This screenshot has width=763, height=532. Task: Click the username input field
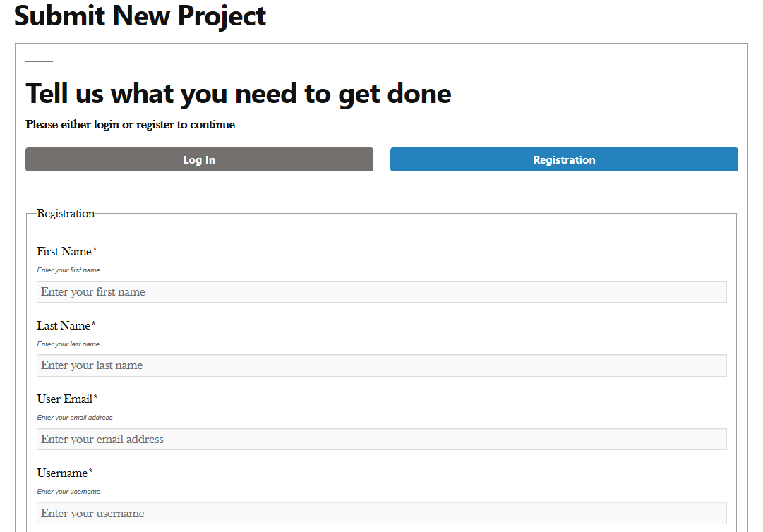pyautogui.click(x=381, y=513)
